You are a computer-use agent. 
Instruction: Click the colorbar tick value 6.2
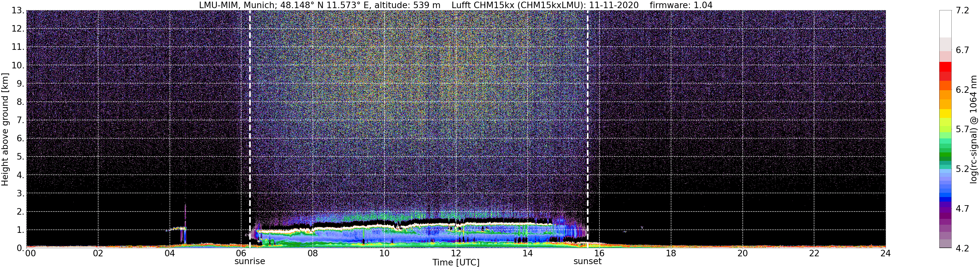click(962, 90)
